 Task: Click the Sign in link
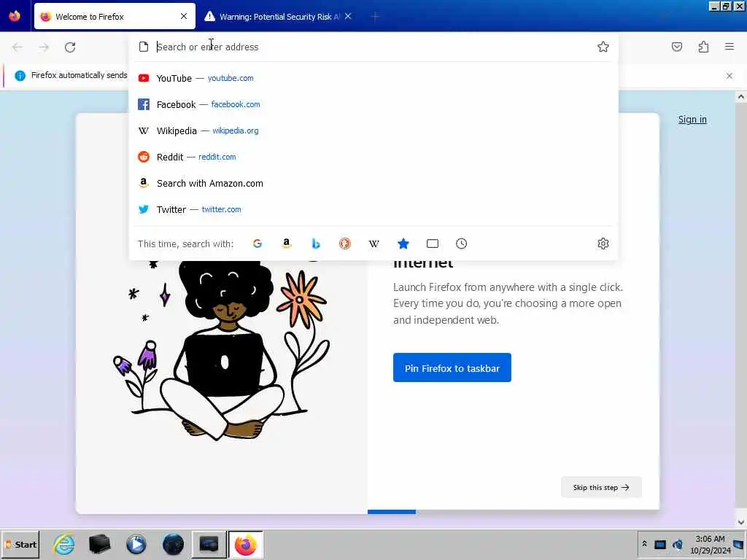pos(692,120)
